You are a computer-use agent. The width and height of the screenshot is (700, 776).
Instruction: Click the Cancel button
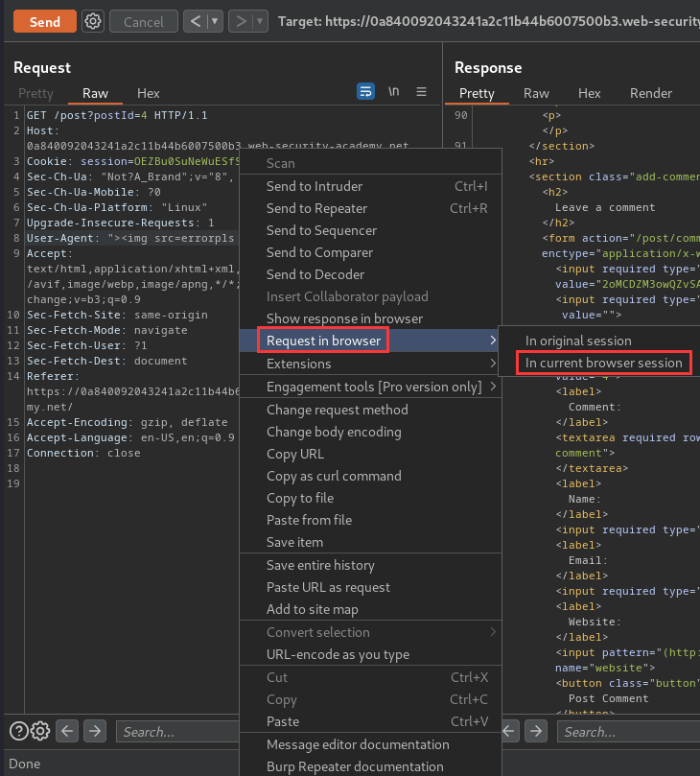click(x=144, y=22)
